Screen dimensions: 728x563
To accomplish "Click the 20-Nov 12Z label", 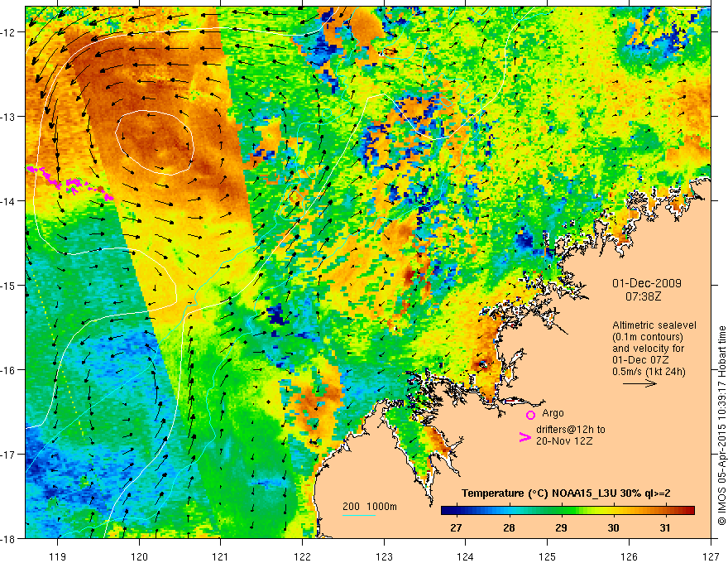I will (564, 441).
